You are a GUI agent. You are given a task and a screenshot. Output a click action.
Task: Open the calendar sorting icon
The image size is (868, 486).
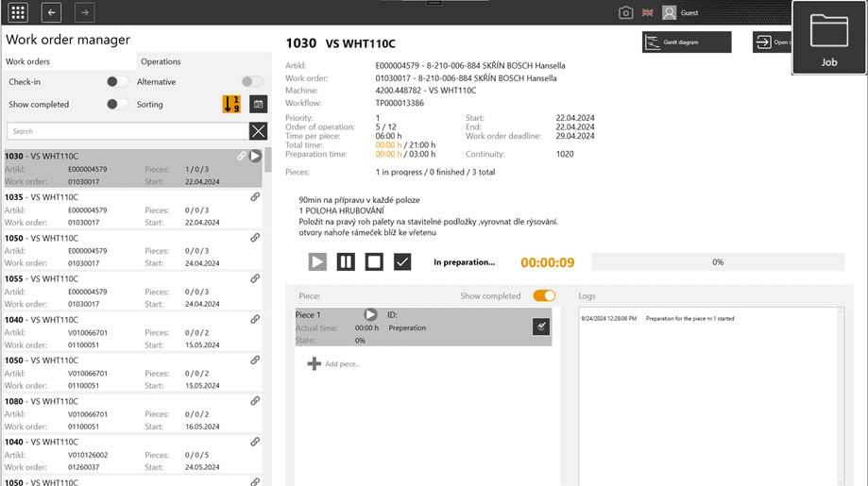click(x=258, y=105)
